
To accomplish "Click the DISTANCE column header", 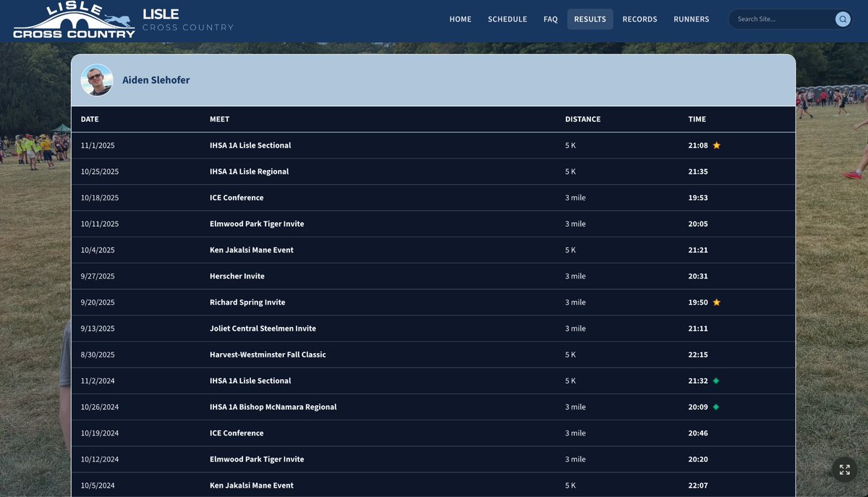I will click(x=583, y=119).
